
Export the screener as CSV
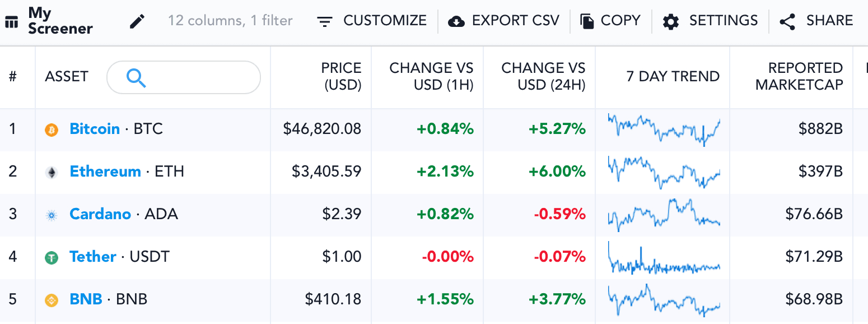click(x=504, y=21)
